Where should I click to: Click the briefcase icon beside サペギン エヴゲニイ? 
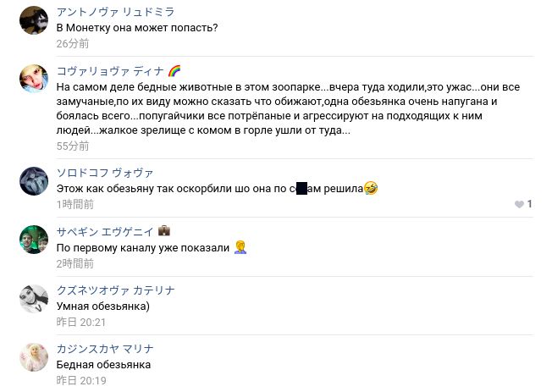[x=164, y=231]
